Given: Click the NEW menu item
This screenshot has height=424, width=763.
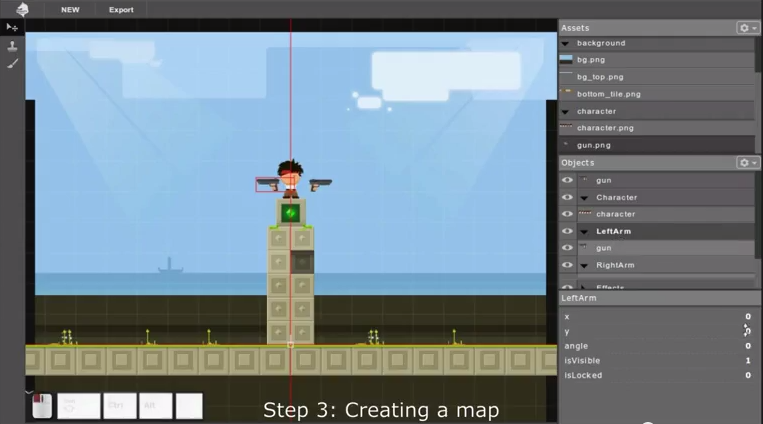Looking at the screenshot, I should pyautogui.click(x=70, y=10).
